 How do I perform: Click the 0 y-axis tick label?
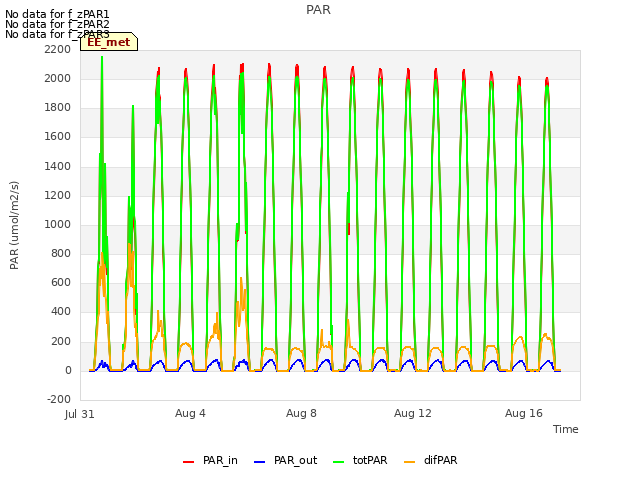click(x=68, y=371)
